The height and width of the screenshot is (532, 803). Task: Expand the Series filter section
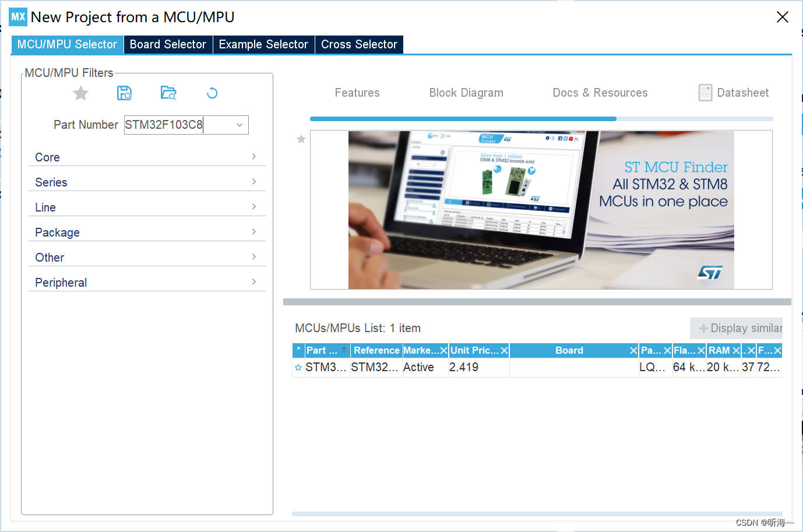[147, 182]
